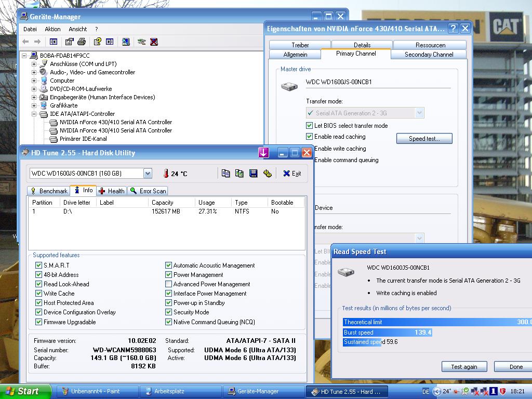Click the antivirus shield tray icon
Image resolution: width=532 pixels, height=399 pixels.
click(x=503, y=391)
